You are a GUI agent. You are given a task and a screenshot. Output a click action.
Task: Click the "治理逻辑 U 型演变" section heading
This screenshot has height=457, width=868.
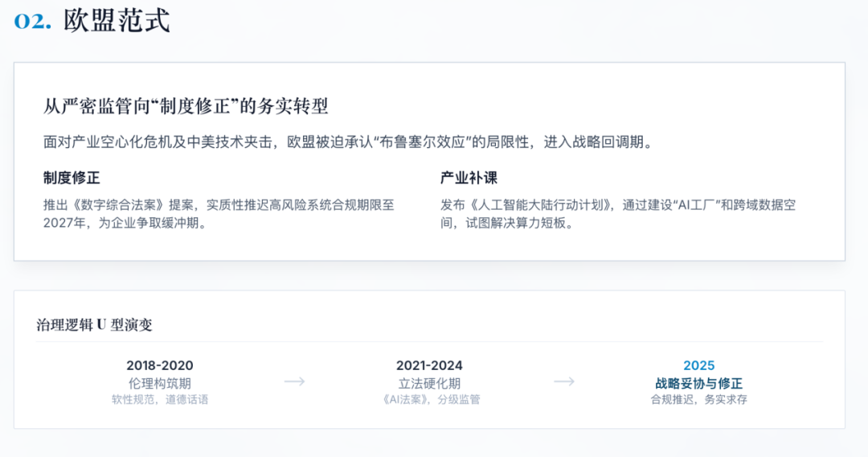[94, 325]
